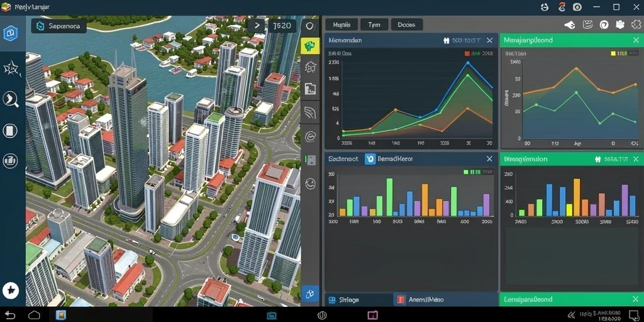Expand the Sepanona dropdown at top-left
The width and height of the screenshot is (644, 322).
58,26
